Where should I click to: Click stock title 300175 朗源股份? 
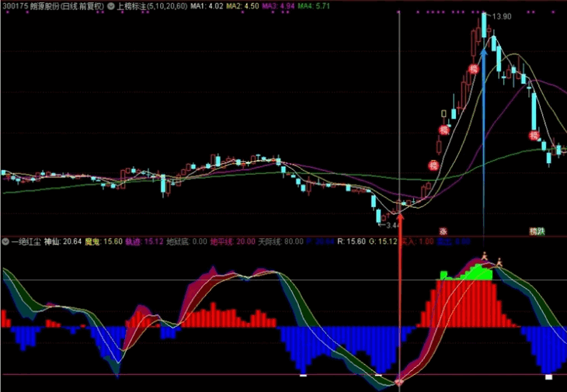[x=53, y=6]
